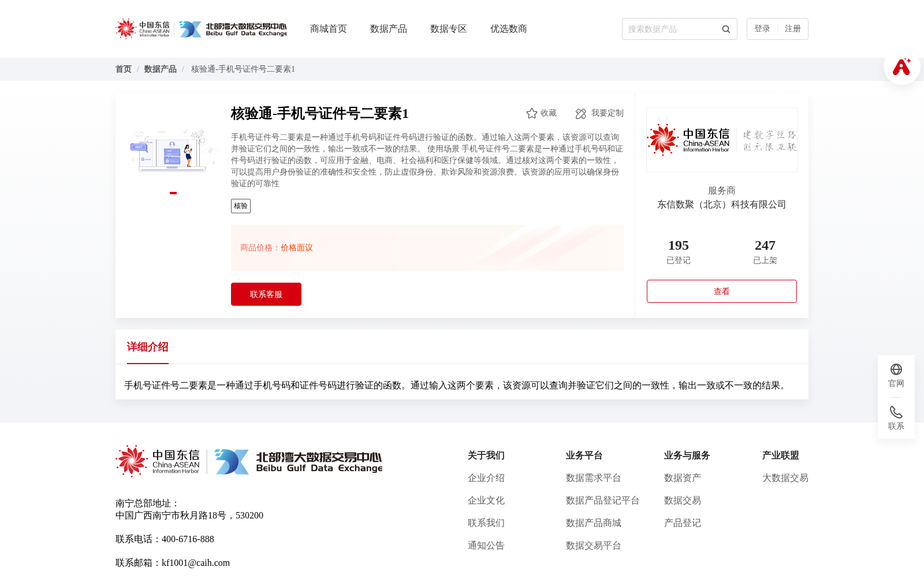Click the product illustration thumbnail
The width and height of the screenshot is (924, 578).
173,150
